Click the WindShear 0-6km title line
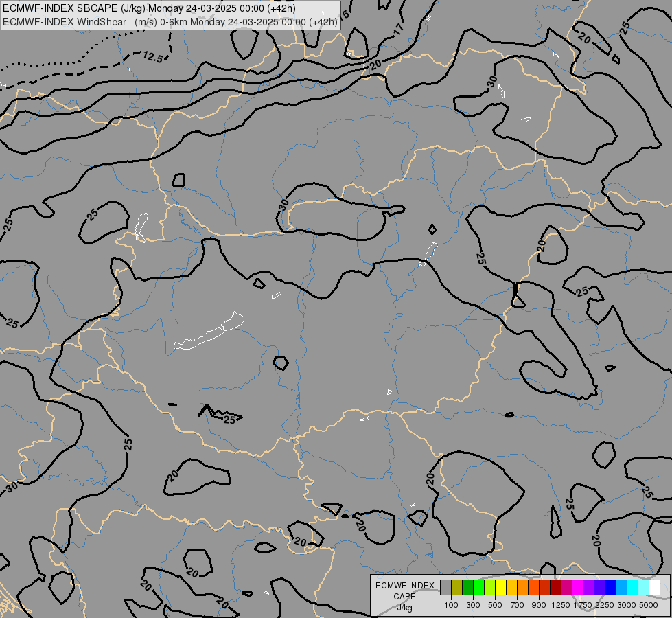 [x=170, y=22]
